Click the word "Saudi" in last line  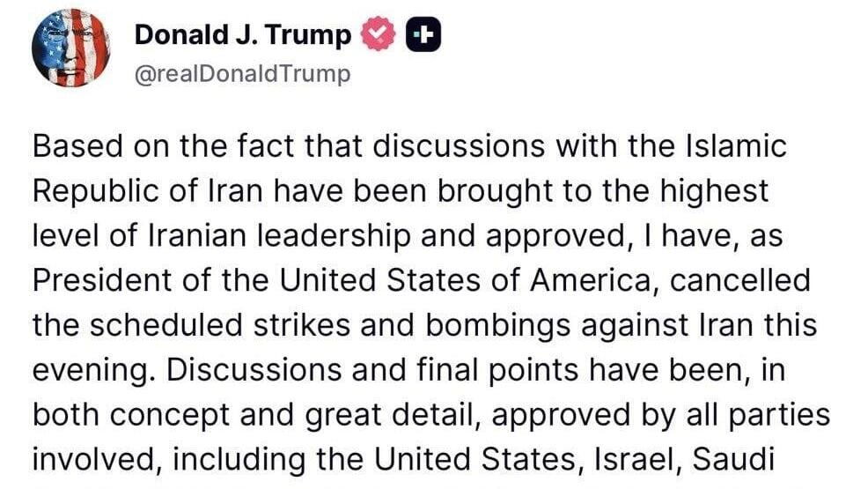coord(733,460)
